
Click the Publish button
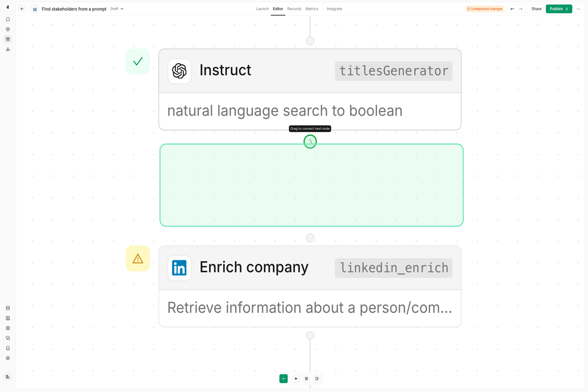tap(559, 9)
